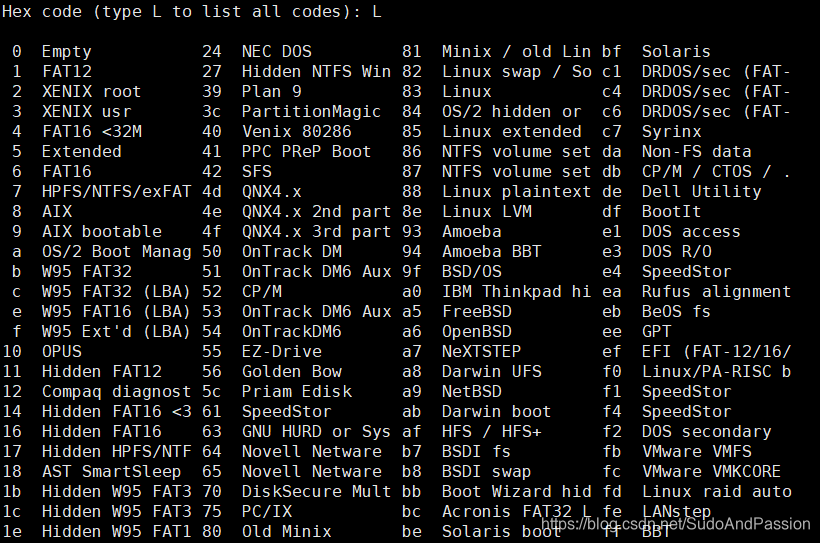Click the 'OPUS' entry
The width and height of the screenshot is (820, 543).
(62, 352)
